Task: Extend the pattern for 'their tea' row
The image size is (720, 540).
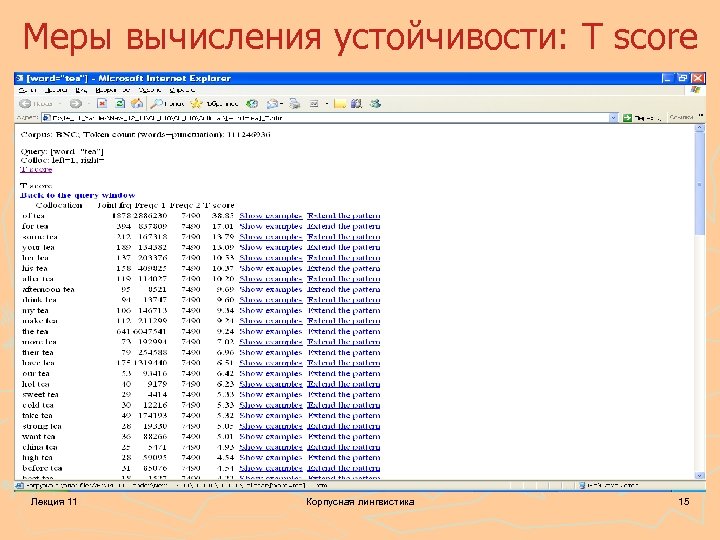Action: tap(343, 352)
